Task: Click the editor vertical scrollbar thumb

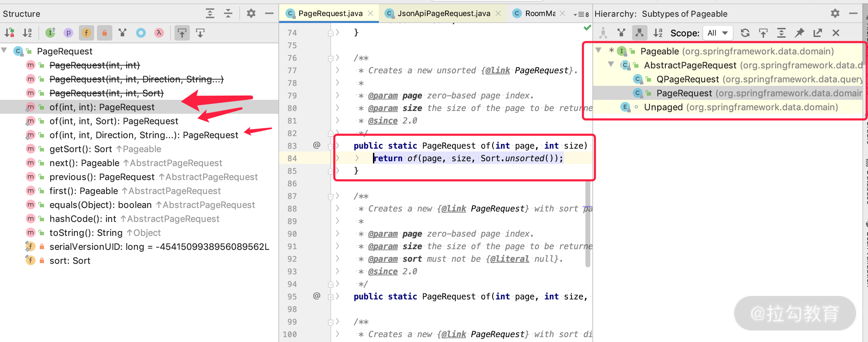Action: coord(588,223)
